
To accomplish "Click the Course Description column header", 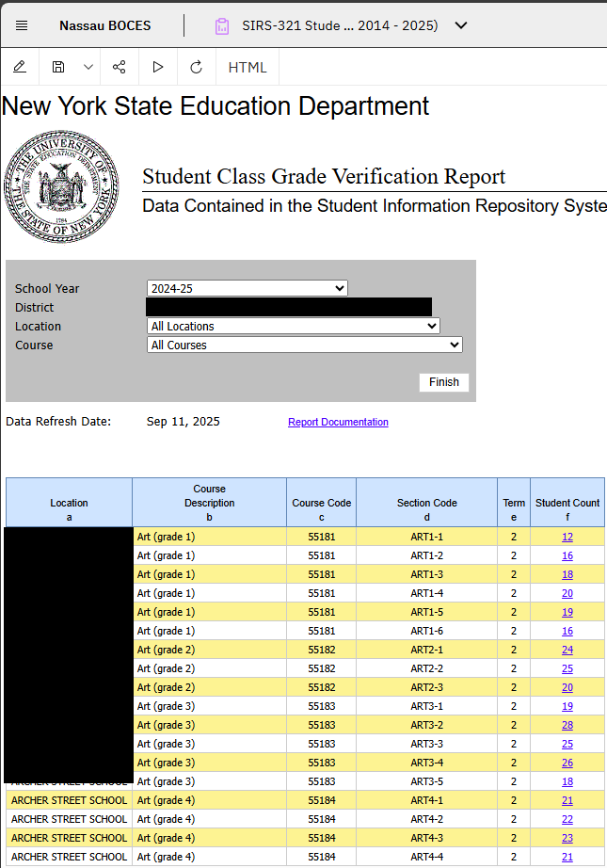I will [209, 503].
